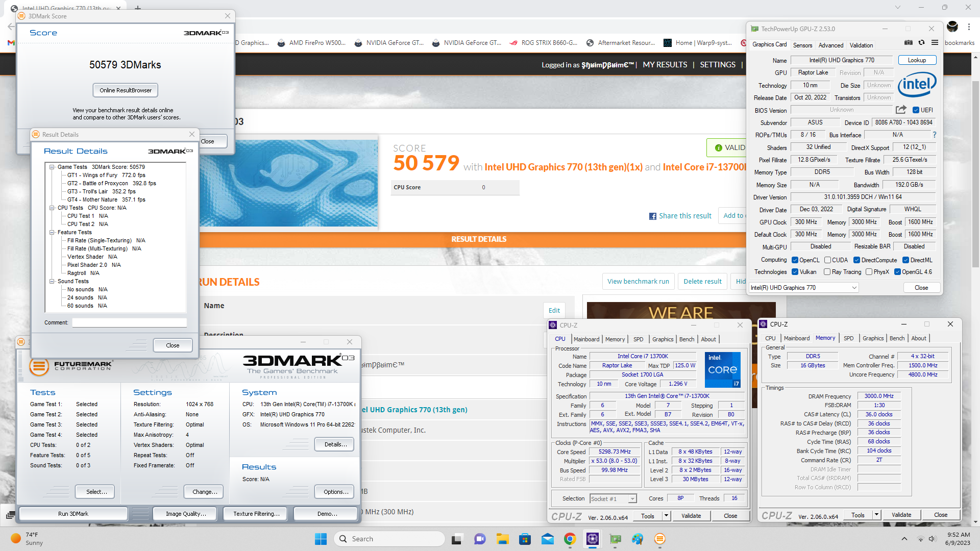Toggle the UEFI checkbox in GPU-Z
980x551 pixels.
click(x=916, y=110)
